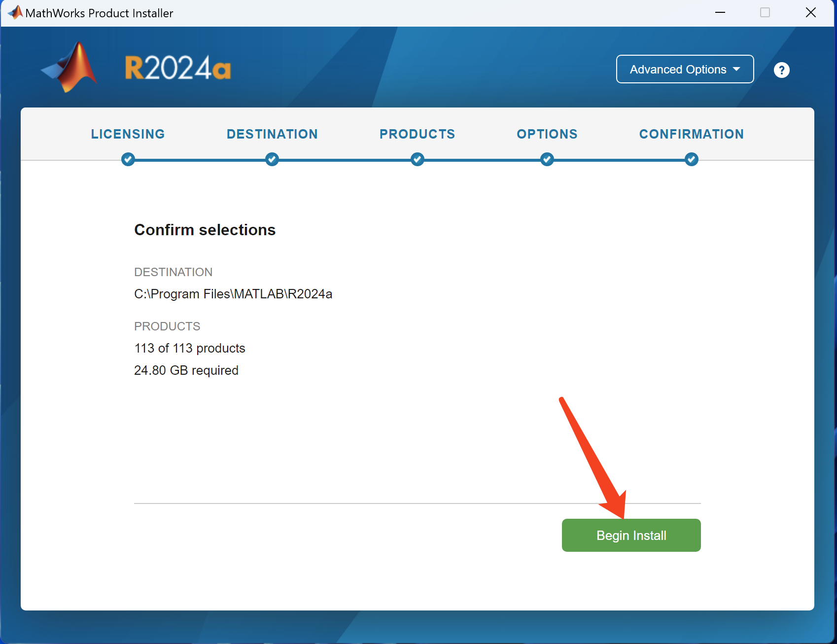This screenshot has width=837, height=644.
Task: Jump to the OPTIONS step
Action: [547, 134]
